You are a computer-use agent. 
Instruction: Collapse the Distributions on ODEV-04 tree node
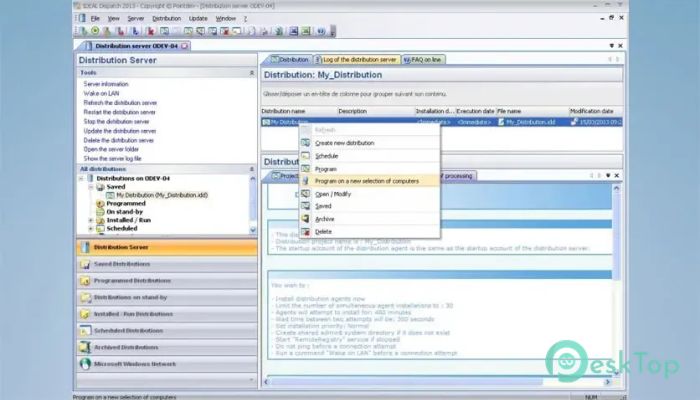81,178
